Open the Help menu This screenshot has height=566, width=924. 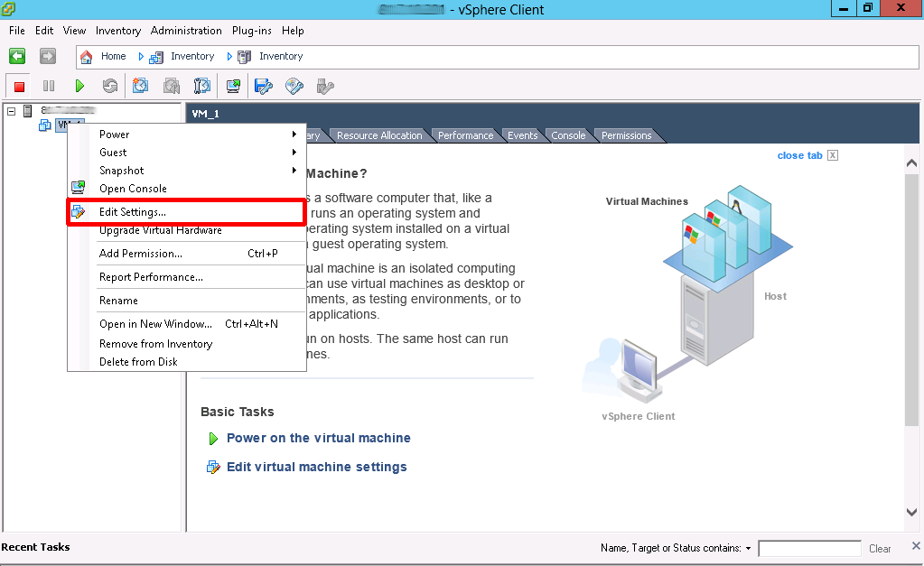point(293,31)
